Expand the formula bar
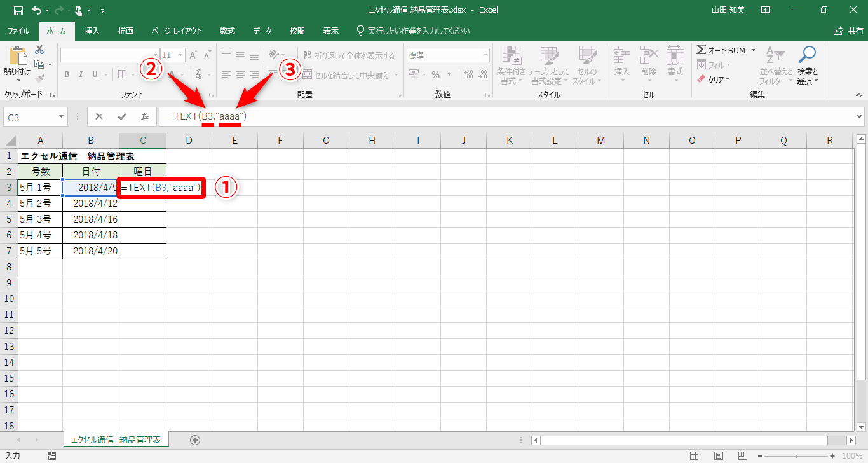Viewport: 868px width, 463px height. pos(860,116)
